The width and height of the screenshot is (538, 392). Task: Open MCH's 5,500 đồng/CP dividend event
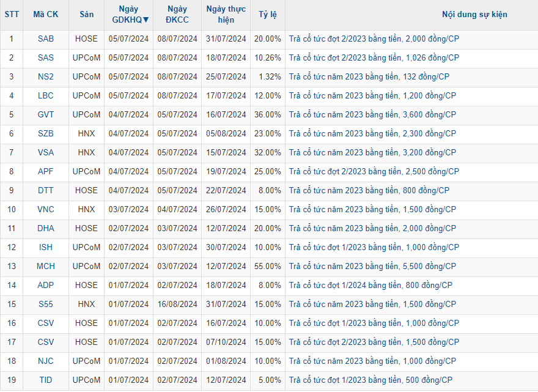(372, 266)
